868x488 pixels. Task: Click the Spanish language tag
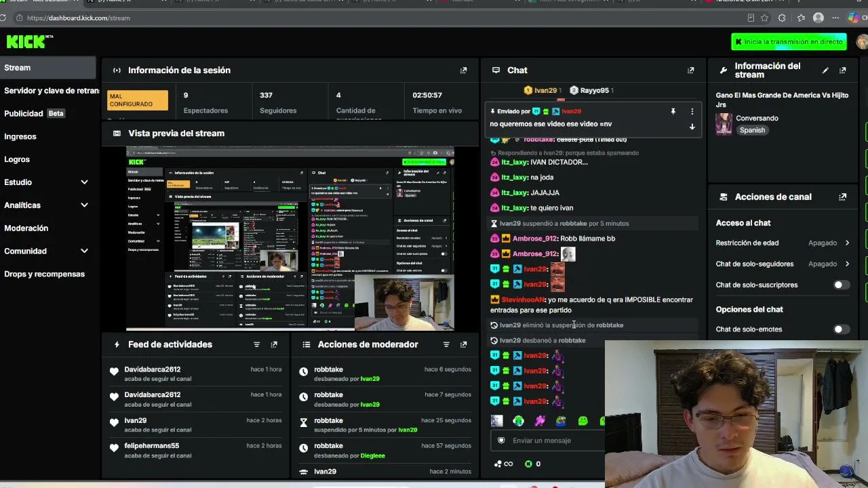coord(752,130)
